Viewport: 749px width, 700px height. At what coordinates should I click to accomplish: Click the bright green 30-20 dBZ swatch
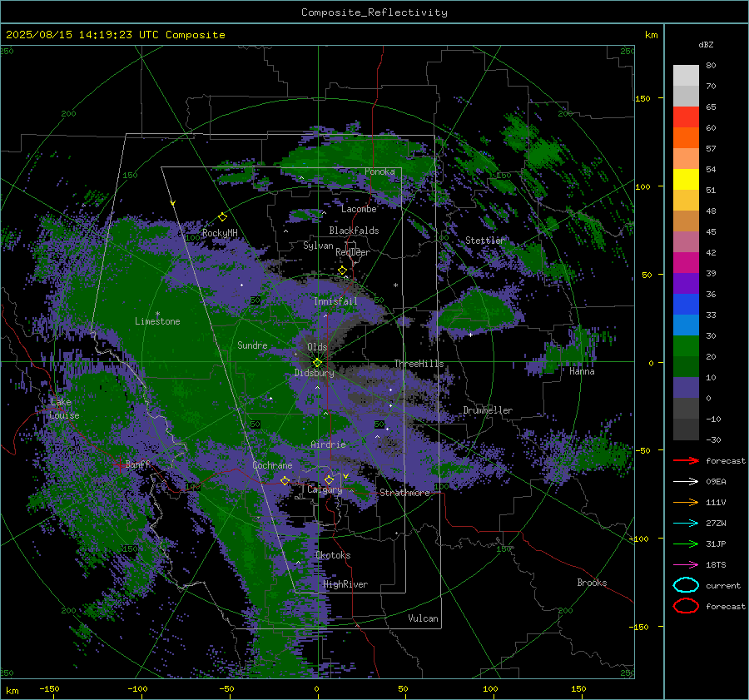686,346
